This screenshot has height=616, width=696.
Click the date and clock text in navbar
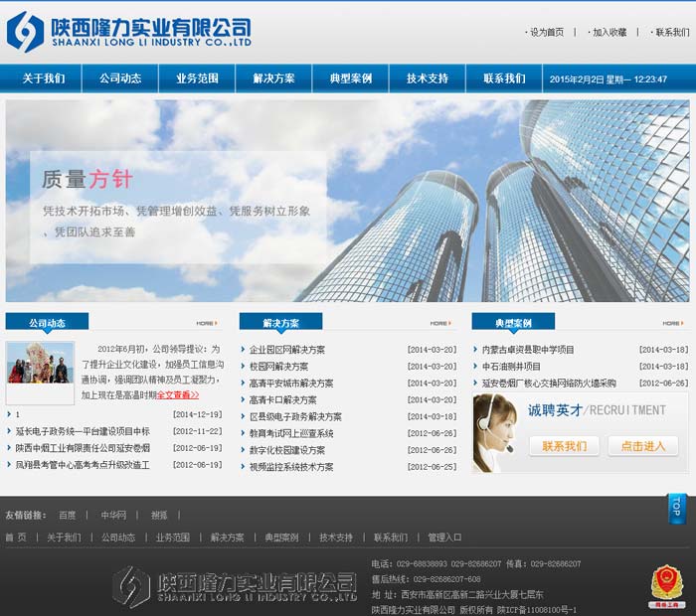coord(609,79)
